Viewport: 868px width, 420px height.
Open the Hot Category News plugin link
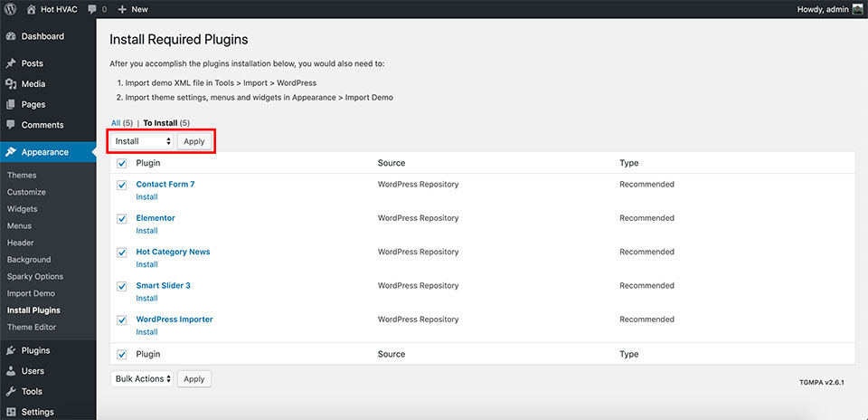click(174, 253)
